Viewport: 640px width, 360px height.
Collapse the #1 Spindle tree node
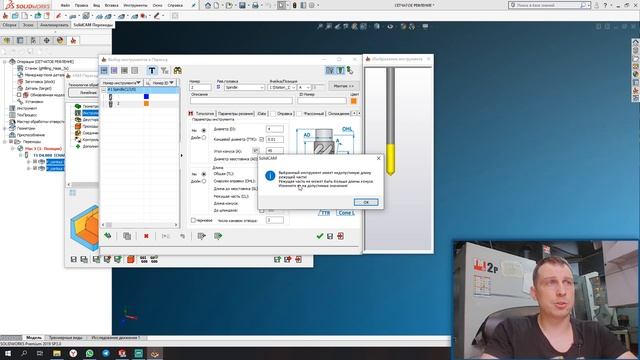(x=104, y=89)
